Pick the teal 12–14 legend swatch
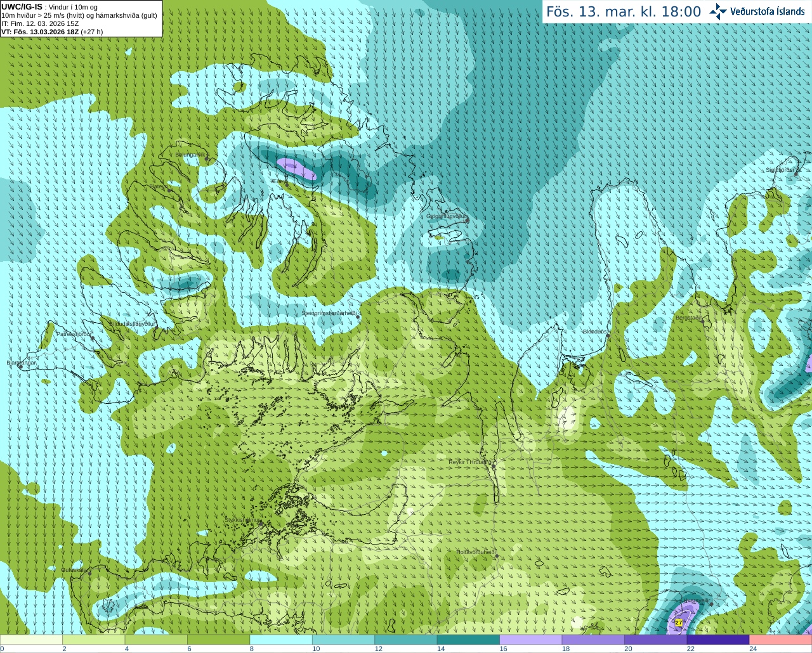812x653 pixels. [x=406, y=640]
